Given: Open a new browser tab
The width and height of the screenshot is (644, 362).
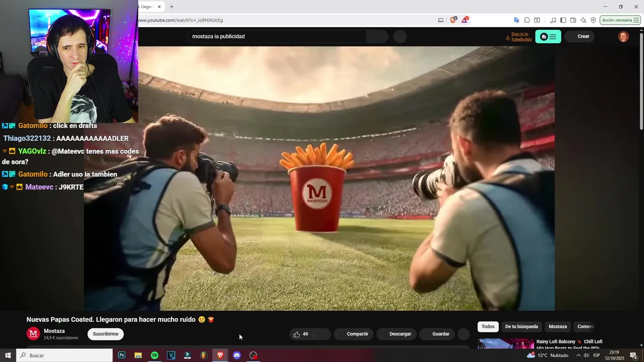Looking at the screenshot, I should (172, 7).
